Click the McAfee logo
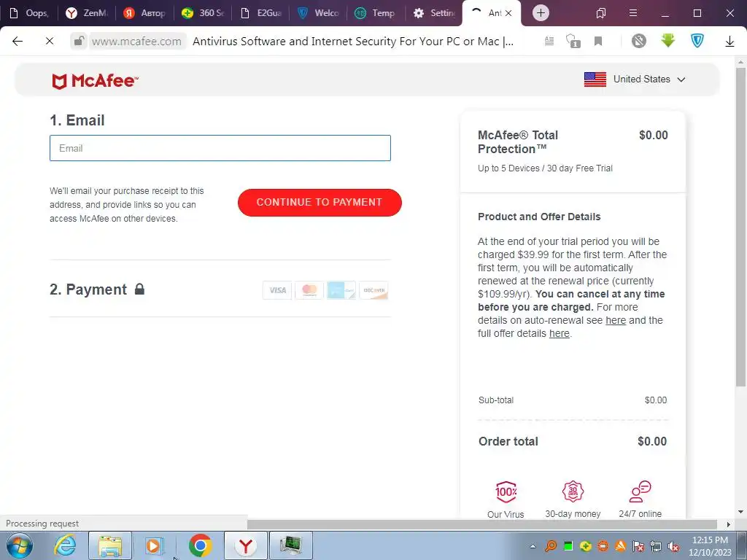747x560 pixels. point(96,81)
